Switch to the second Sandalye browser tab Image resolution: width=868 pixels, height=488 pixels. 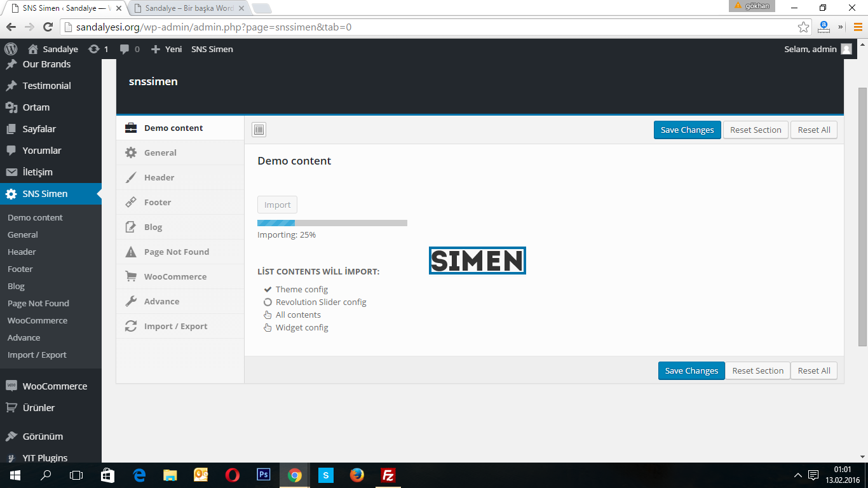coord(189,8)
